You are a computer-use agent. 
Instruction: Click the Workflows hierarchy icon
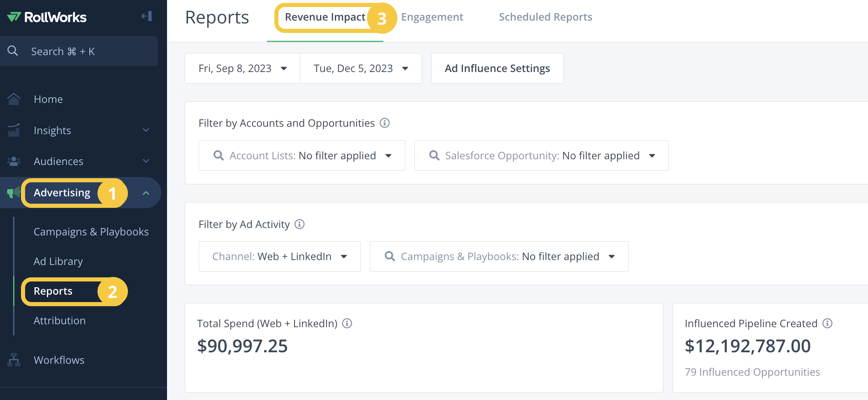pyautogui.click(x=14, y=360)
